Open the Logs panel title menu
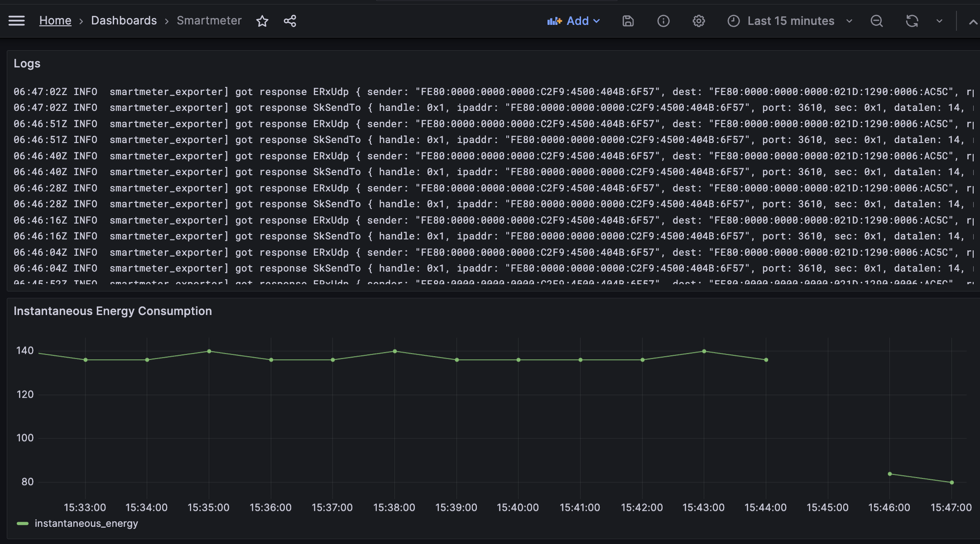Screen dimensions: 980x544 27,64
